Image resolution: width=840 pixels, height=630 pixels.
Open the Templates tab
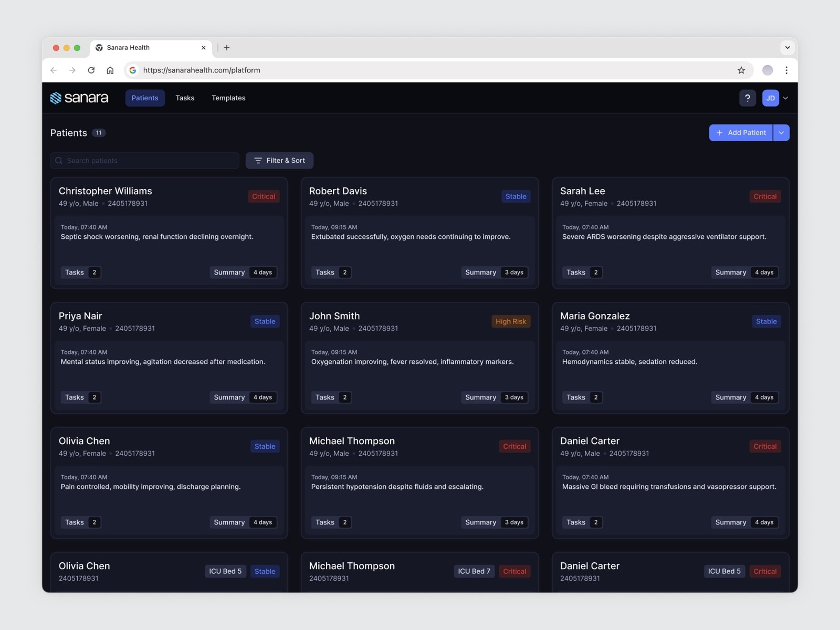[x=228, y=98]
